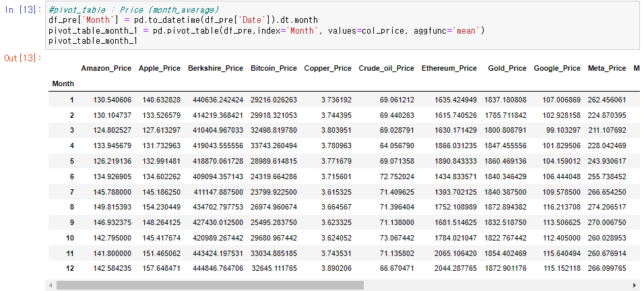Click the Month index label

point(63,84)
